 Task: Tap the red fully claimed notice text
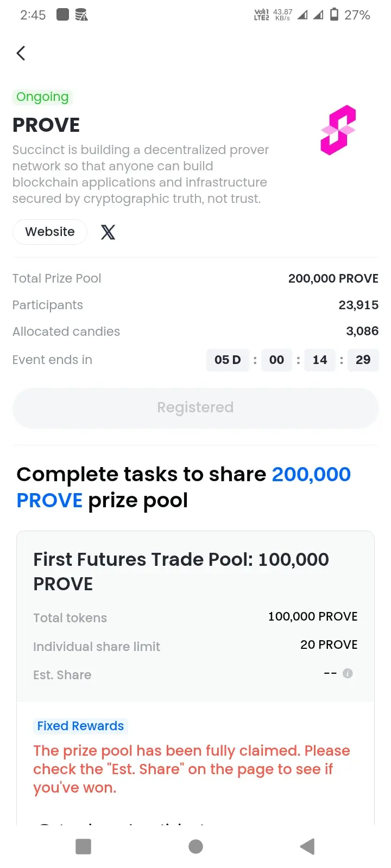pos(192,769)
